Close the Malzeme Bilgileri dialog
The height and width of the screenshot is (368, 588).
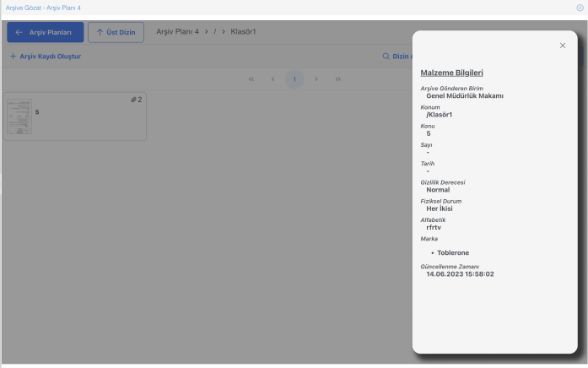tap(563, 46)
